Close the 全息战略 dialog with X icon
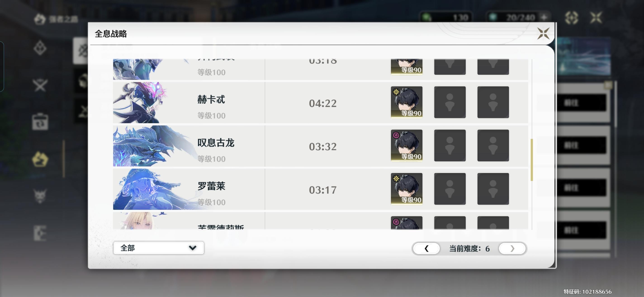This screenshot has width=644, height=297. (543, 33)
